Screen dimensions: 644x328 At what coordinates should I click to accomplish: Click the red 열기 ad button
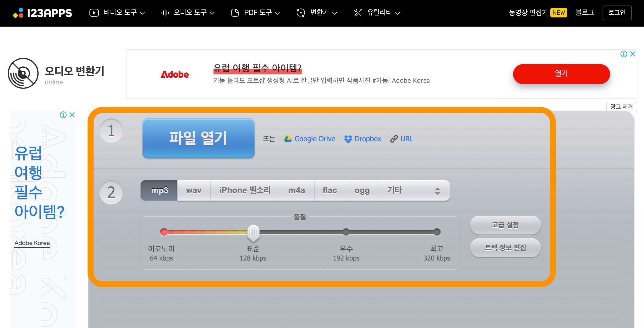click(561, 74)
